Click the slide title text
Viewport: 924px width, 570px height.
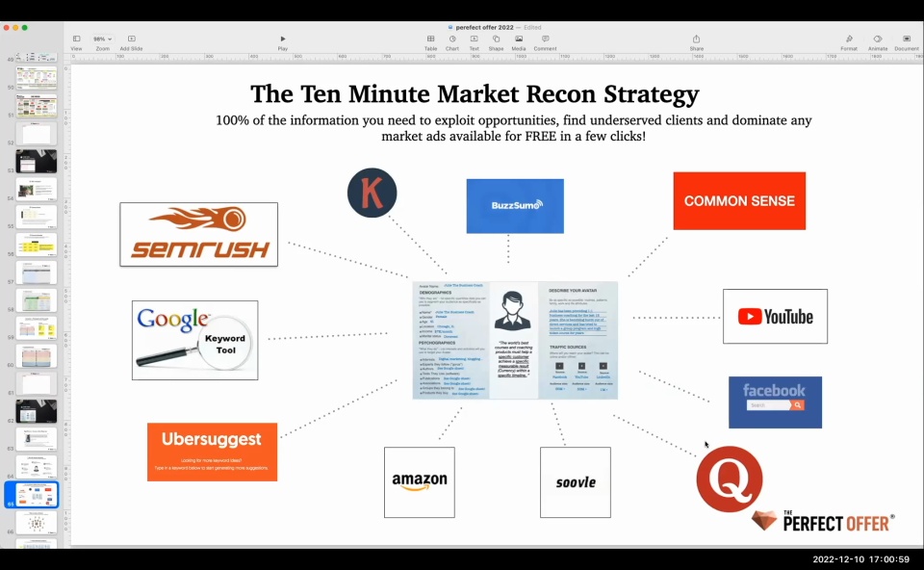tap(475, 93)
